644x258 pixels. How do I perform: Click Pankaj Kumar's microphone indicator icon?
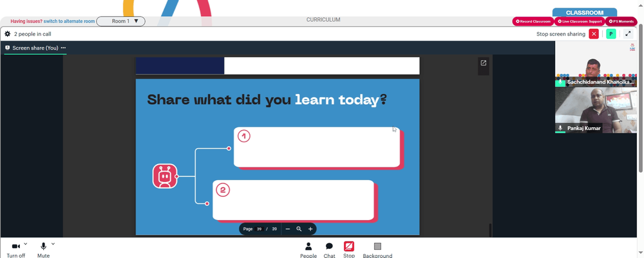click(x=560, y=128)
